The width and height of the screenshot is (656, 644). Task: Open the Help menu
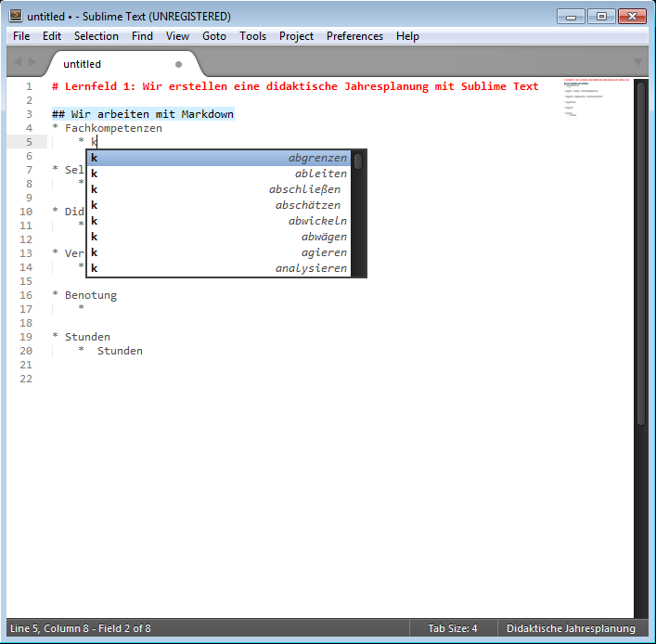pyautogui.click(x=407, y=36)
